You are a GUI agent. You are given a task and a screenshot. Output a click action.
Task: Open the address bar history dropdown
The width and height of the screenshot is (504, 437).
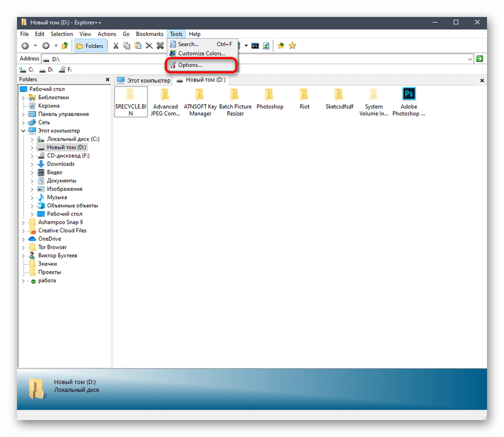(x=470, y=59)
